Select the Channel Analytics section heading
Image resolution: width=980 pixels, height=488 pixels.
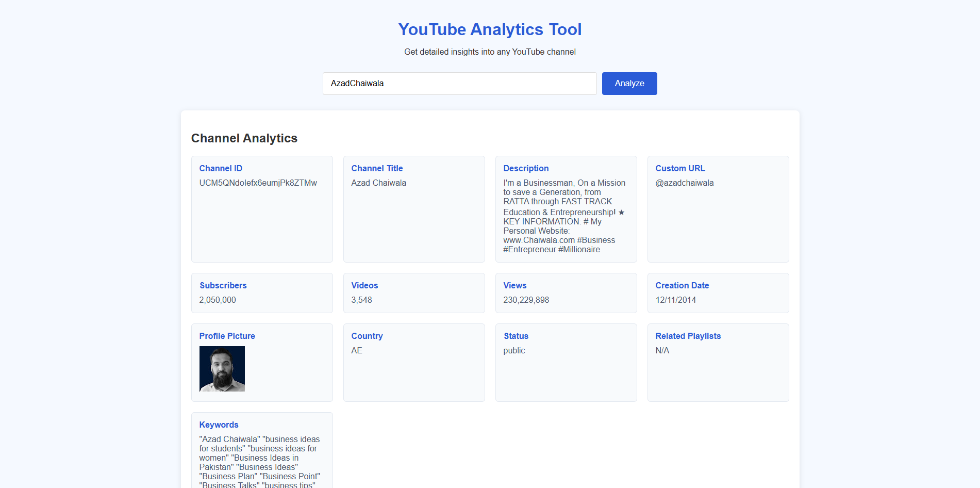[244, 138]
